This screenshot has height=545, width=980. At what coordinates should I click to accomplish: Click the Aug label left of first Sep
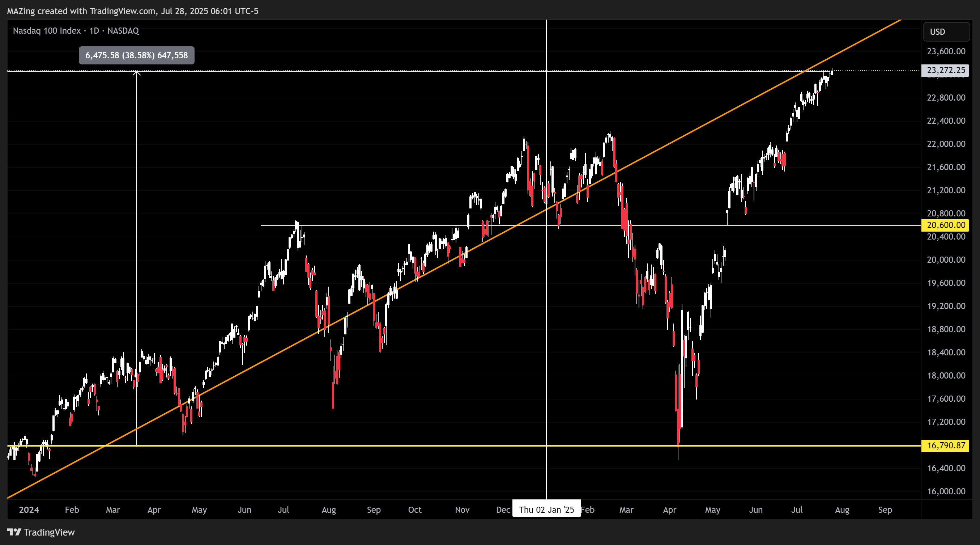coord(329,510)
